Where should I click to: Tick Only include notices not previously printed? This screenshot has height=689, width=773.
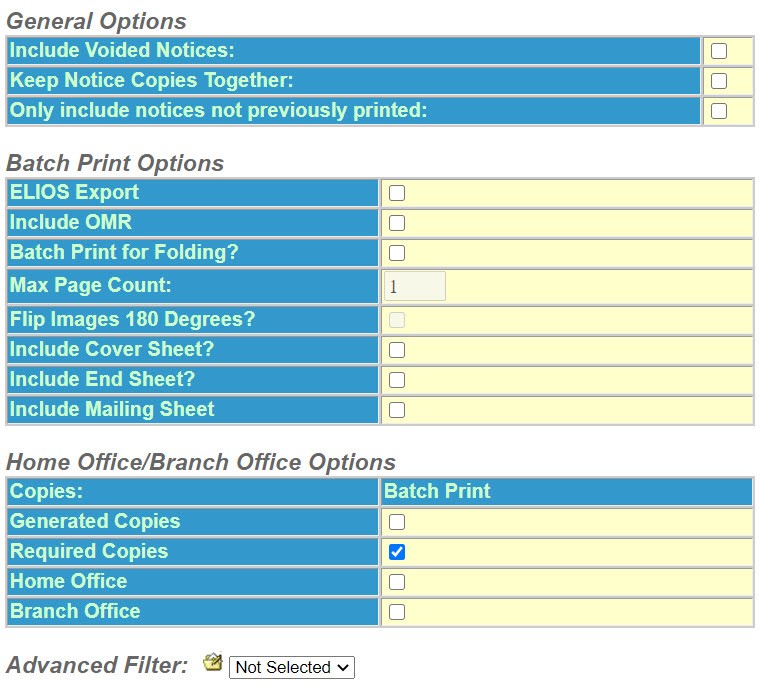point(719,111)
